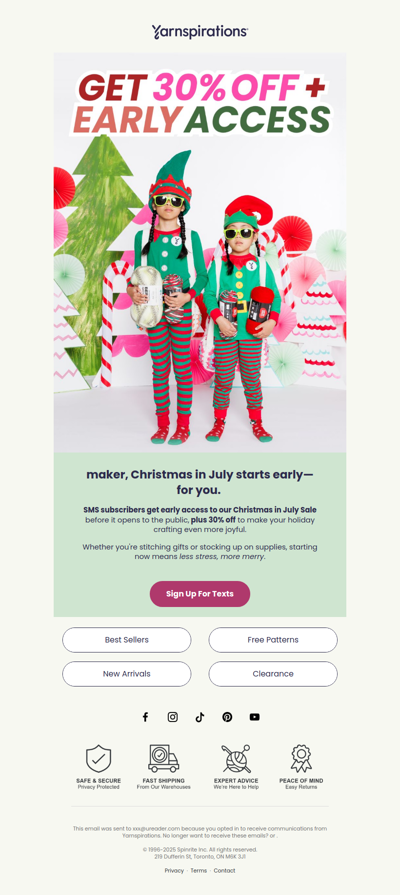Click the Safe & Secure shield icon
400x895 pixels.
coord(99,759)
